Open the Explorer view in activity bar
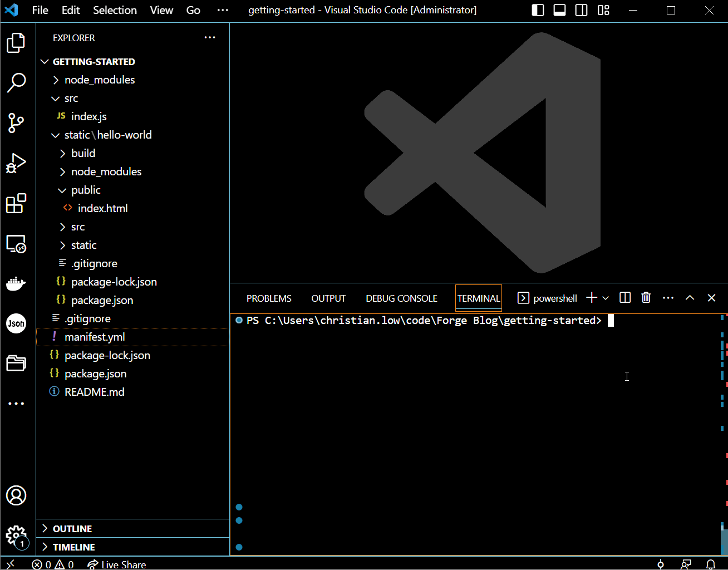Image resolution: width=728 pixels, height=570 pixels. (16, 43)
